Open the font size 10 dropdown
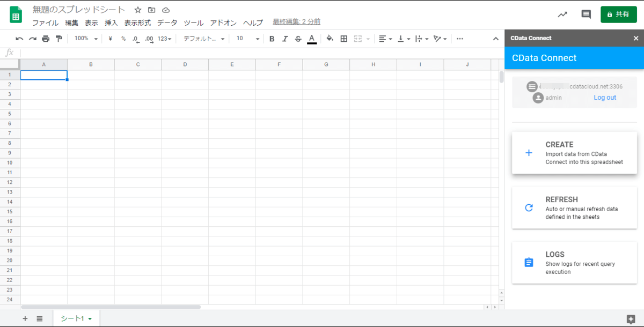Screen dimensions: 644x327 tap(247, 39)
